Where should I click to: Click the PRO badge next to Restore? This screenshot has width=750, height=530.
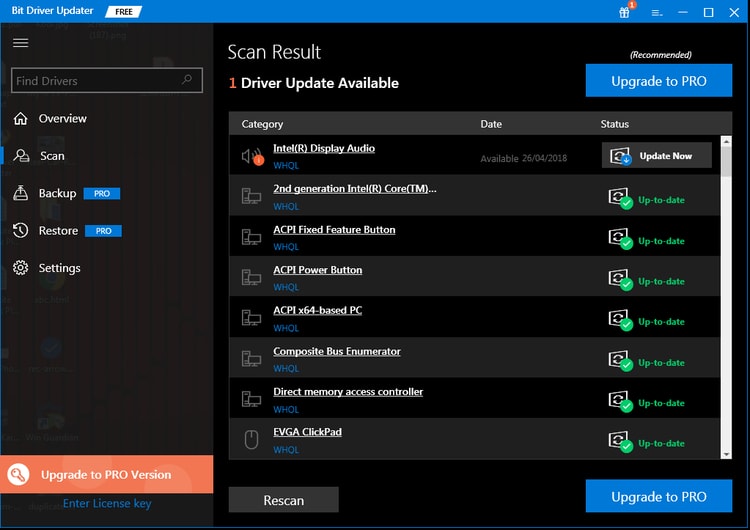(x=103, y=231)
